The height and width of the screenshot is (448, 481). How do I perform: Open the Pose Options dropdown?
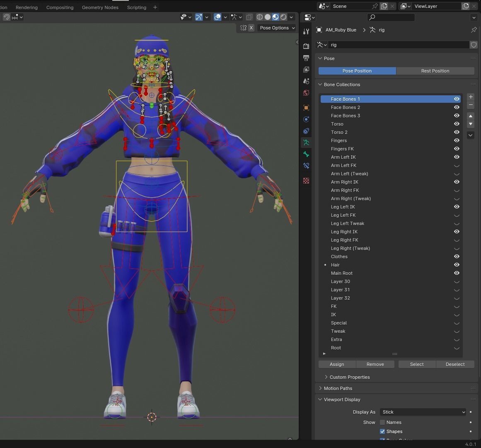277,28
